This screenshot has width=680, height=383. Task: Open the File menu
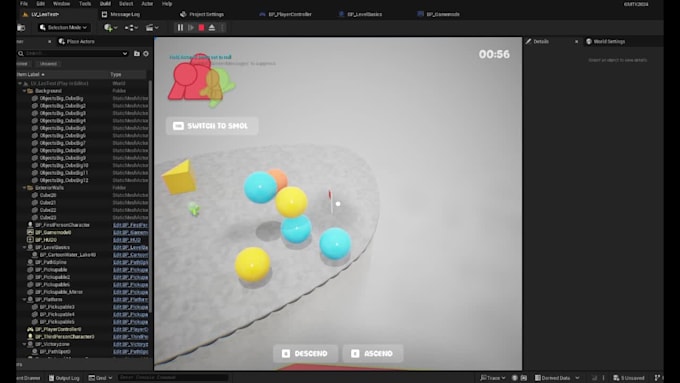click(24, 3)
